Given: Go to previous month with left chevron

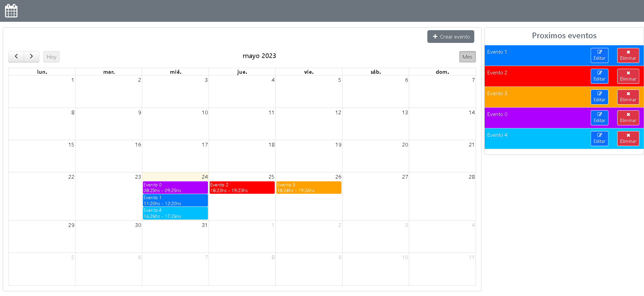Looking at the screenshot, I should pyautogui.click(x=16, y=57).
